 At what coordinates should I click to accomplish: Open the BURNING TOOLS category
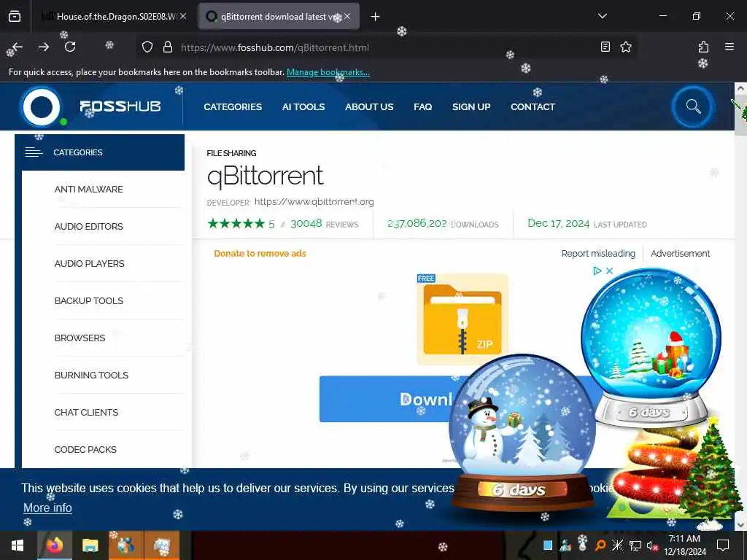(x=91, y=376)
